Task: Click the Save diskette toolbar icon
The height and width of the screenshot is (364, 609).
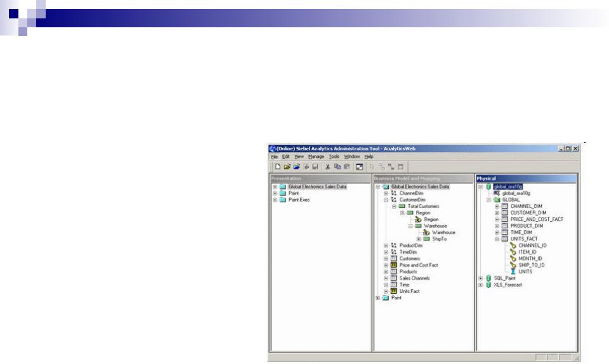Action: [x=315, y=167]
